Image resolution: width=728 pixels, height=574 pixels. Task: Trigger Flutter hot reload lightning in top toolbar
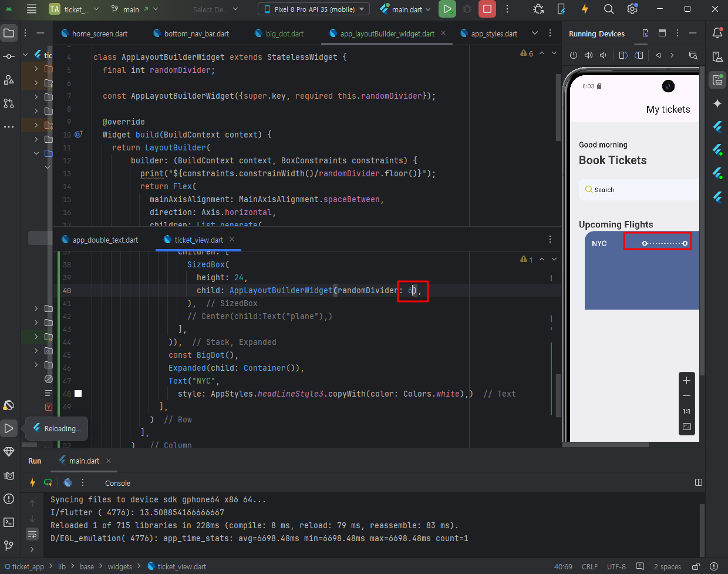585,9
